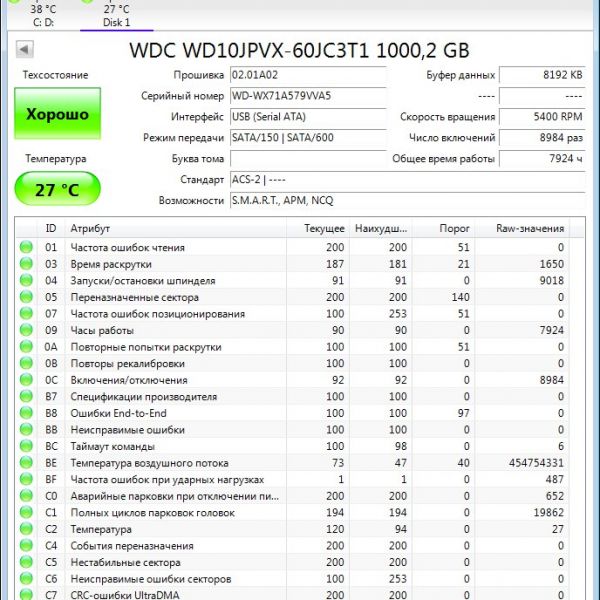Click raw value 454754331
Screen dimensions: 600x600
[x=536, y=463]
